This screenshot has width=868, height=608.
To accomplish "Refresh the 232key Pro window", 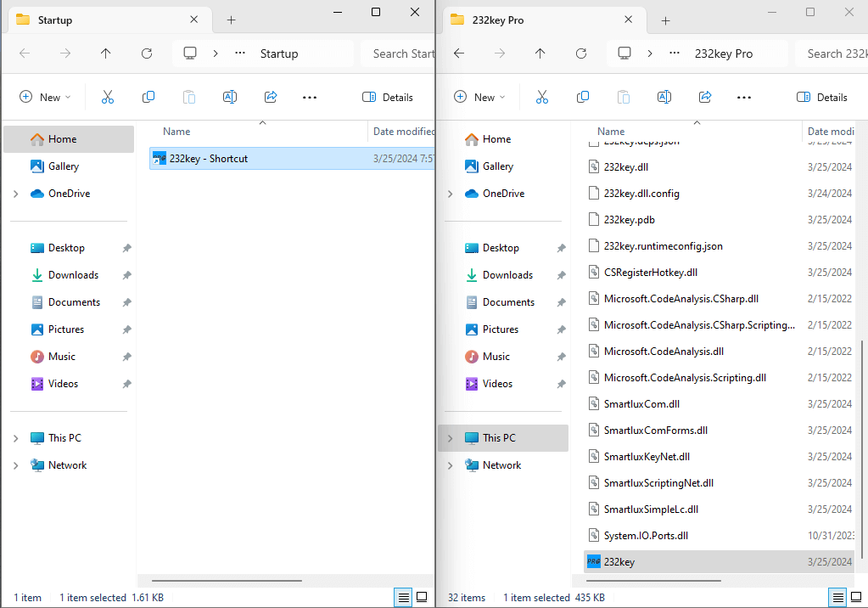I will 581,53.
